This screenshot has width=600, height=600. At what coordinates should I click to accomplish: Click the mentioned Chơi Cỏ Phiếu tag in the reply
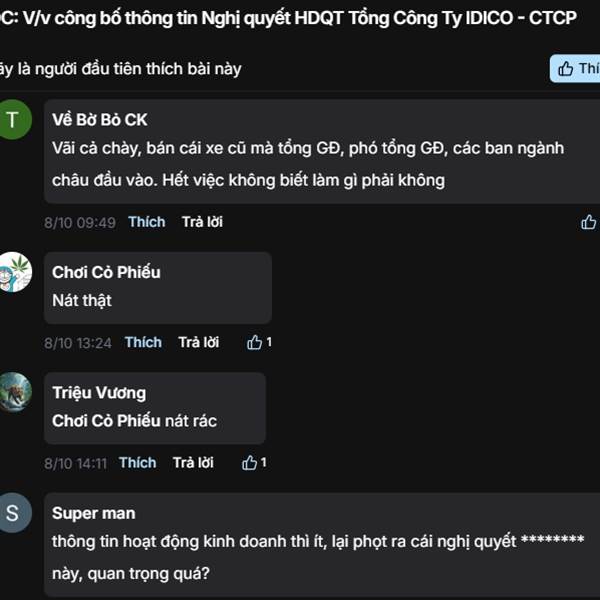106,421
